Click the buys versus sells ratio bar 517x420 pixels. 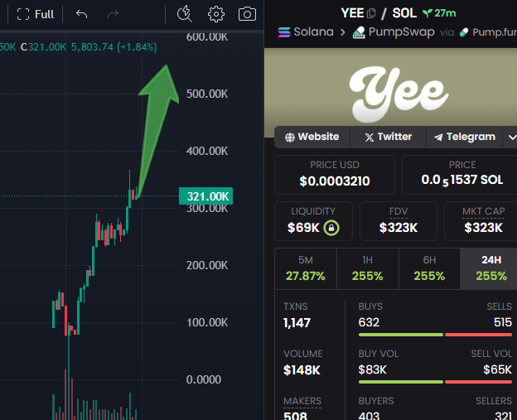(435, 335)
